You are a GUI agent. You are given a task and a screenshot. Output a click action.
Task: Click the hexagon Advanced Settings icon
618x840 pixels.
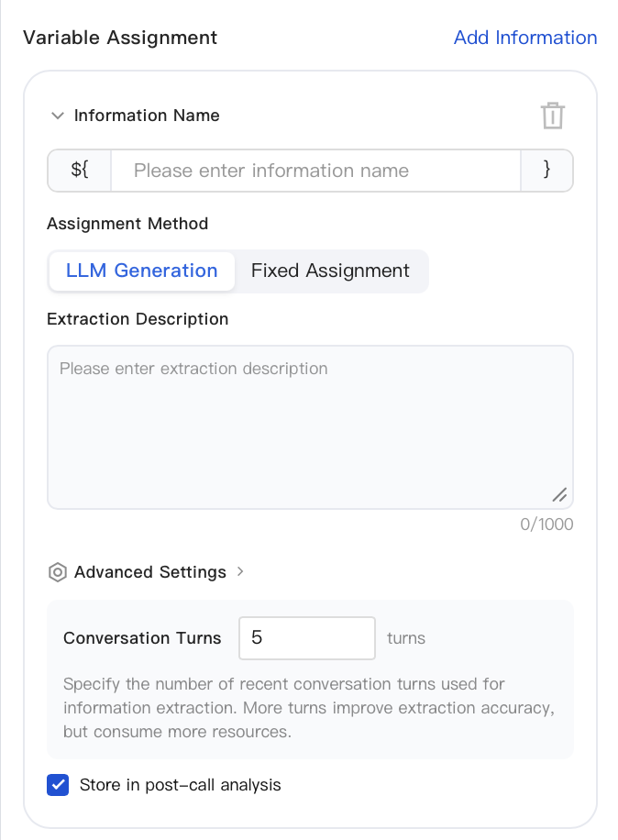(x=57, y=572)
